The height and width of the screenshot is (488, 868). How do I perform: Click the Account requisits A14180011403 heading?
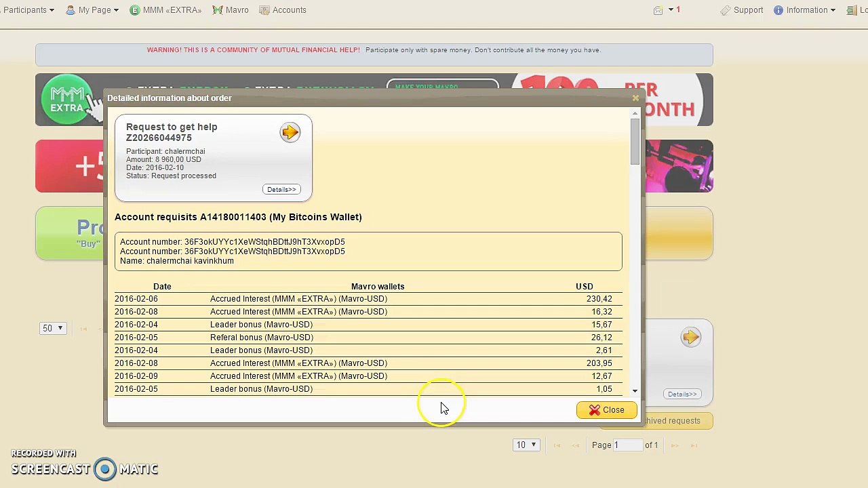[238, 217]
